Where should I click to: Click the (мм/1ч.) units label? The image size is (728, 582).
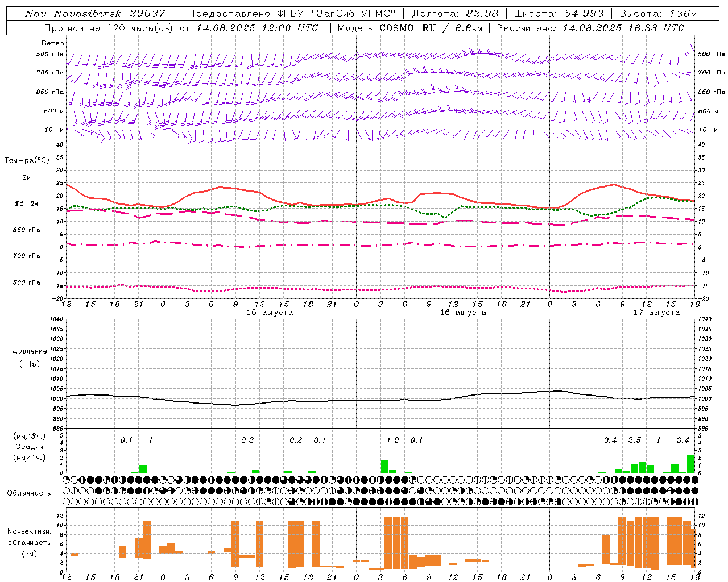tap(29, 458)
